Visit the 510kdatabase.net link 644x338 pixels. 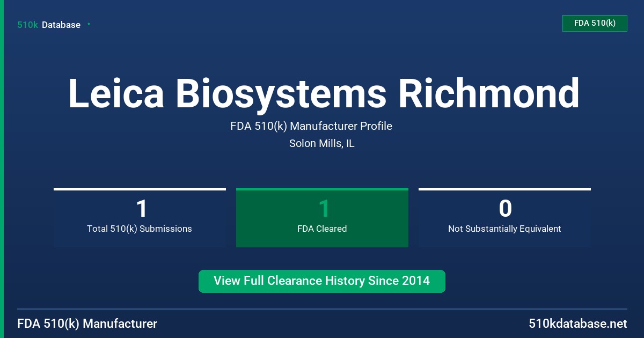pyautogui.click(x=577, y=324)
